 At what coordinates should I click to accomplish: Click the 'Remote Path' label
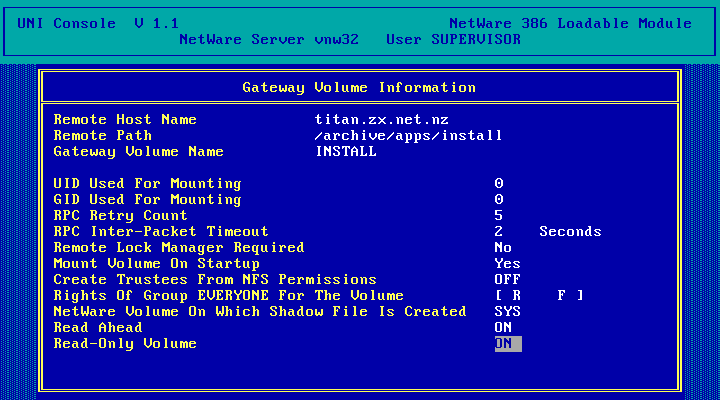102,135
